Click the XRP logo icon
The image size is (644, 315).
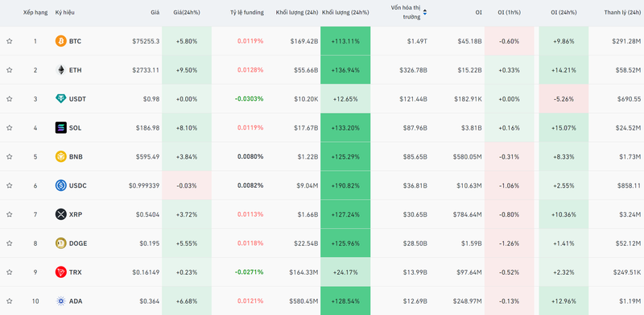61,214
